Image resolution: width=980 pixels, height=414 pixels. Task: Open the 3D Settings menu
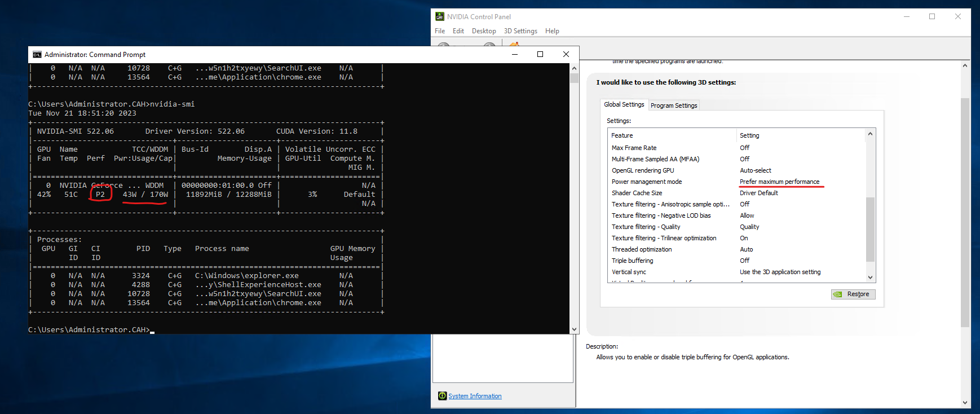(520, 31)
